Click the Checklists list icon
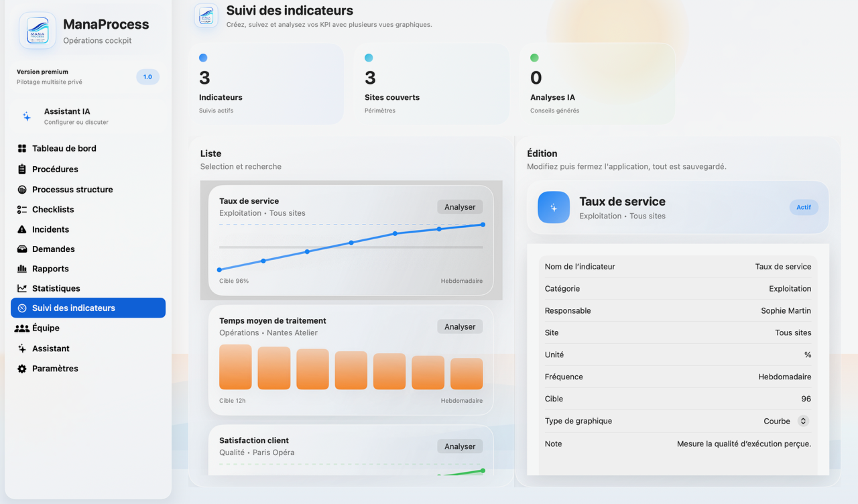Screen dimensions: 858x504 coord(22,210)
